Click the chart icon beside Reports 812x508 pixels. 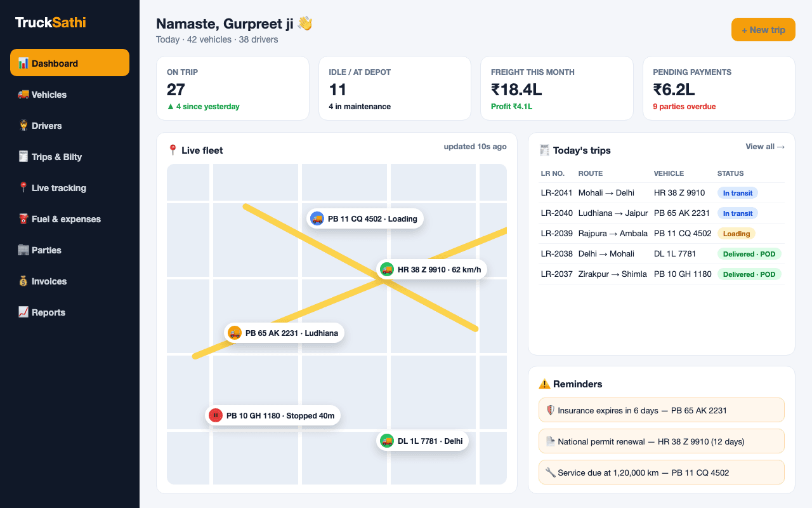click(x=23, y=312)
